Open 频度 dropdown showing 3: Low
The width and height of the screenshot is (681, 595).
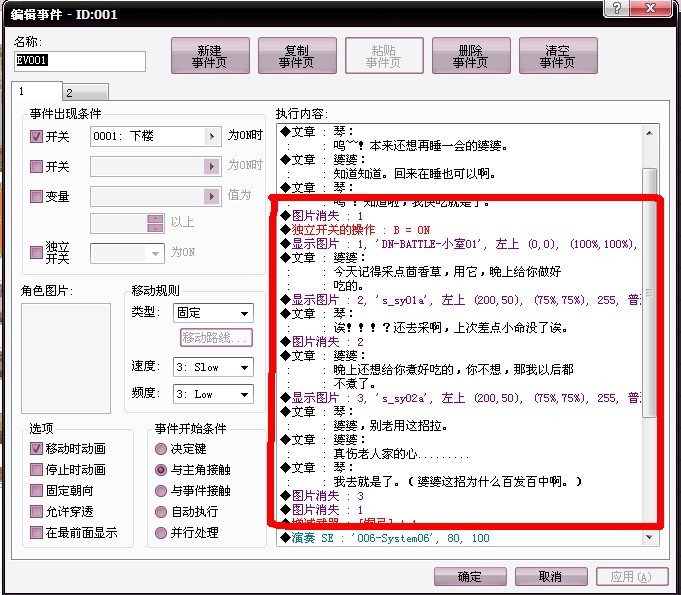[x=213, y=394]
